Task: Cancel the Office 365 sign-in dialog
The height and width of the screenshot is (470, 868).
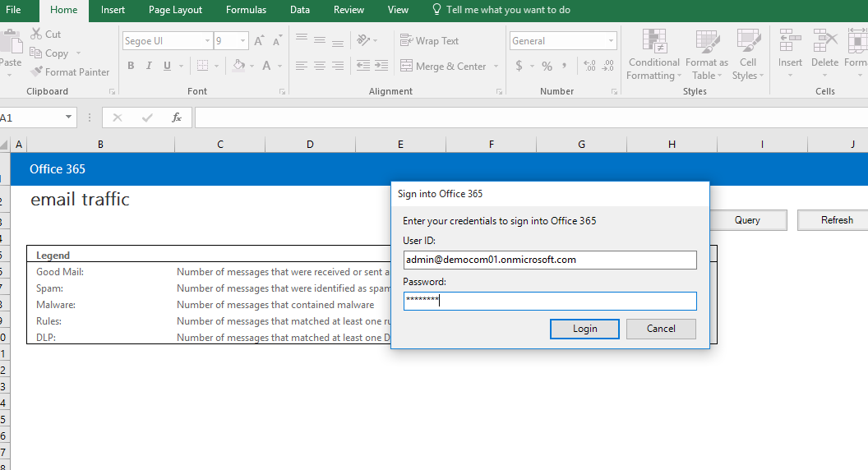Action: coord(661,329)
